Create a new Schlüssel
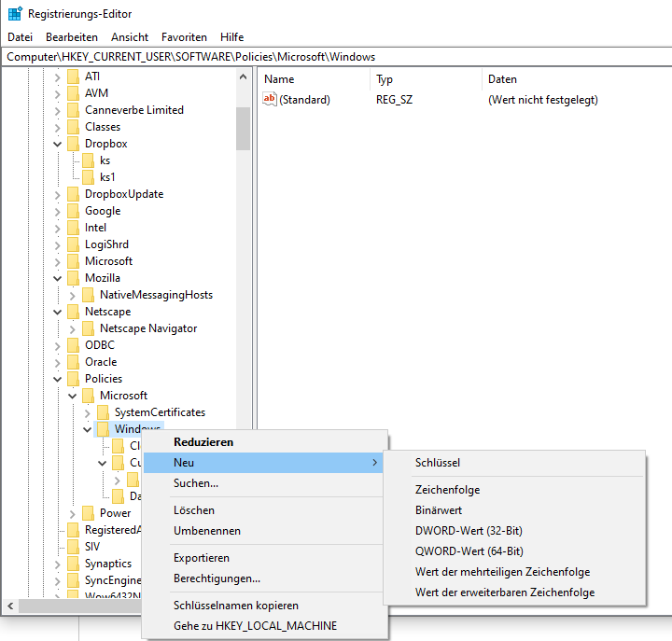Viewport: 672px width, 641px height. tap(514, 463)
